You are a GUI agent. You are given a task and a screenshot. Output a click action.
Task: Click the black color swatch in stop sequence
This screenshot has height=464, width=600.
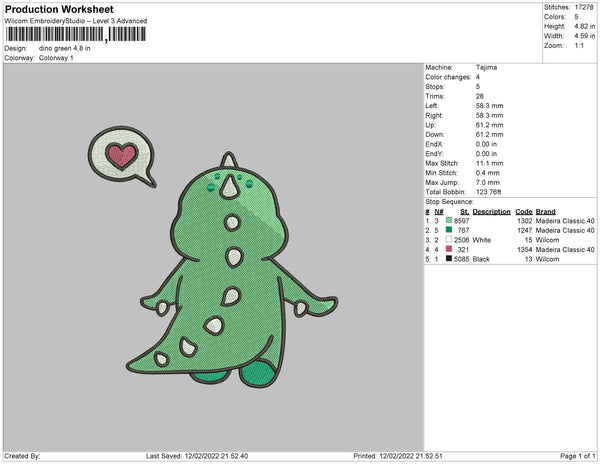(x=449, y=259)
